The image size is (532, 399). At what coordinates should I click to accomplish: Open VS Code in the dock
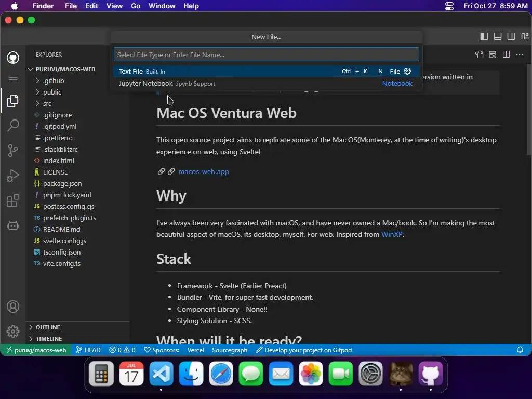point(161,374)
